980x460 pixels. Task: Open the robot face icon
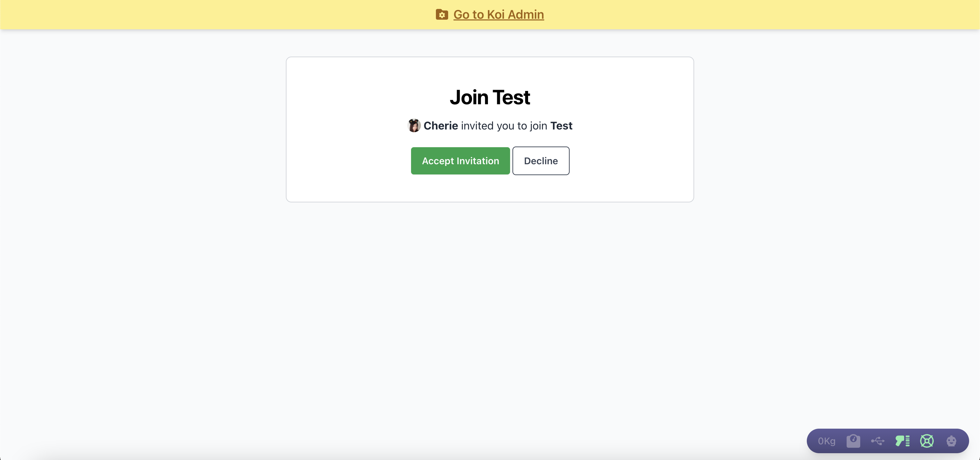(951, 441)
